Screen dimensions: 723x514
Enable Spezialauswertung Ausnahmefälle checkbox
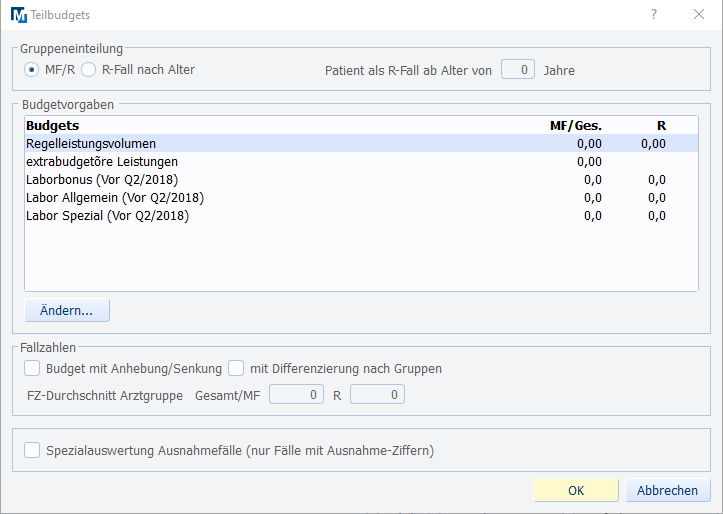coord(32,451)
